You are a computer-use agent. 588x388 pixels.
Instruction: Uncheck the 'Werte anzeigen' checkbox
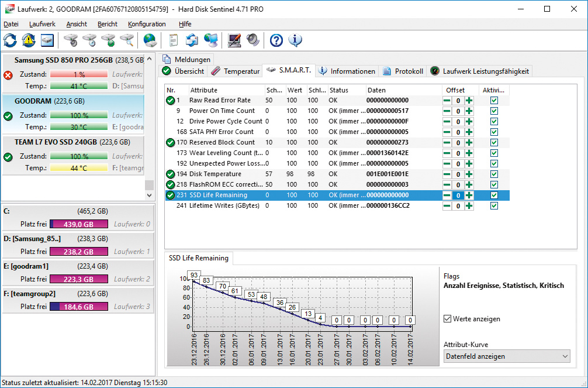click(x=448, y=319)
